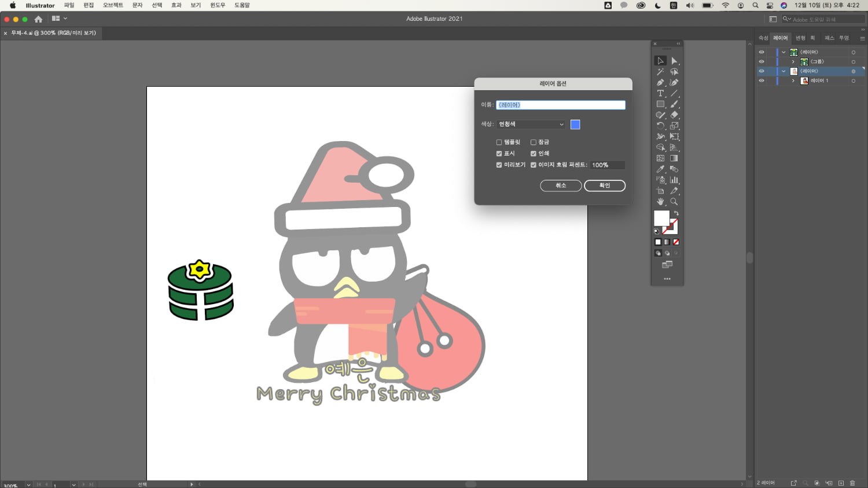Select the Curvature tool
The image size is (868, 488).
674,83
